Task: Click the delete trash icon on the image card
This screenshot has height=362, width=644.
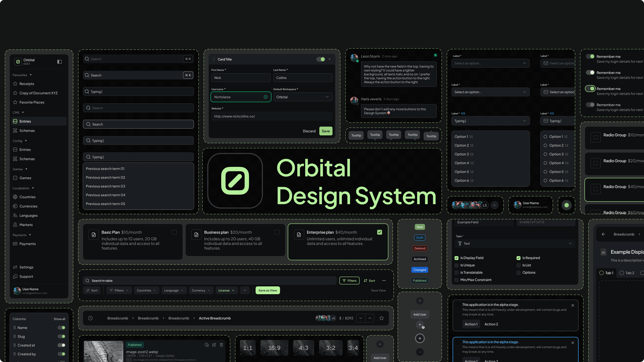Action: [x=221, y=344]
